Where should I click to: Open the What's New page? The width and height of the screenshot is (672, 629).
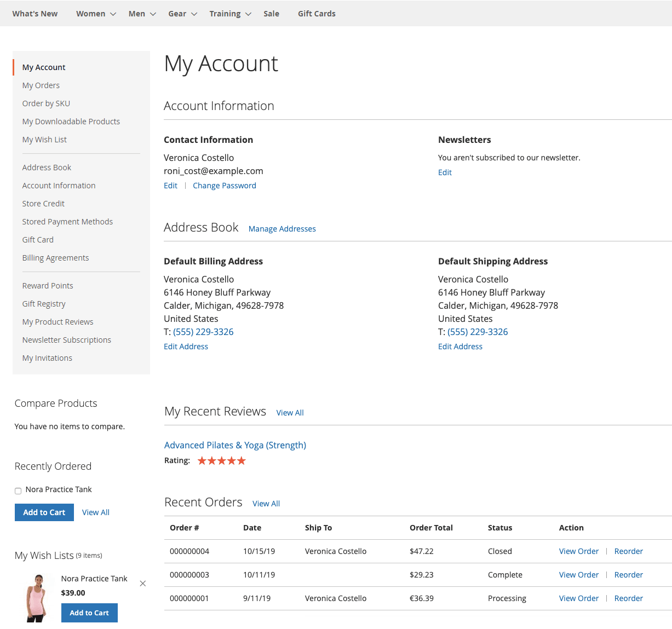(x=35, y=14)
